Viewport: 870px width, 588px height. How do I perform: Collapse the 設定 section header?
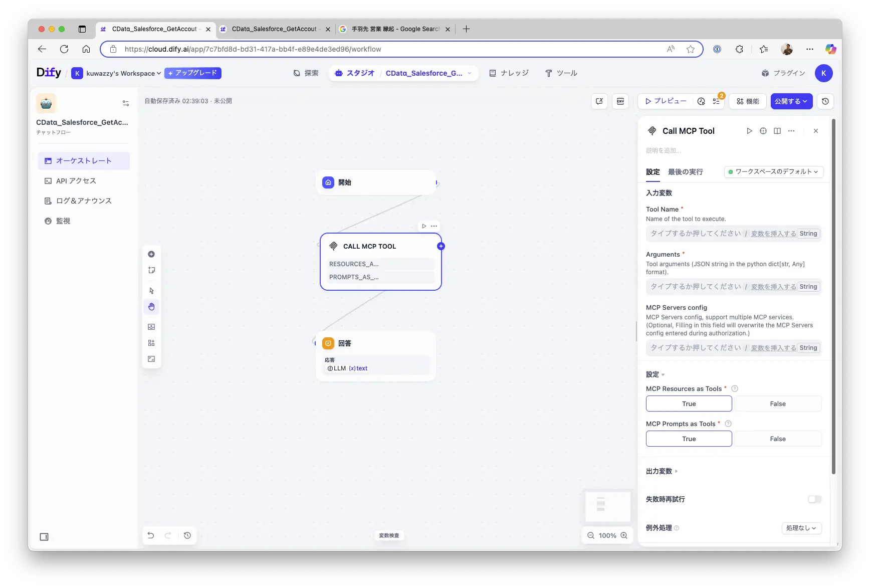click(655, 374)
